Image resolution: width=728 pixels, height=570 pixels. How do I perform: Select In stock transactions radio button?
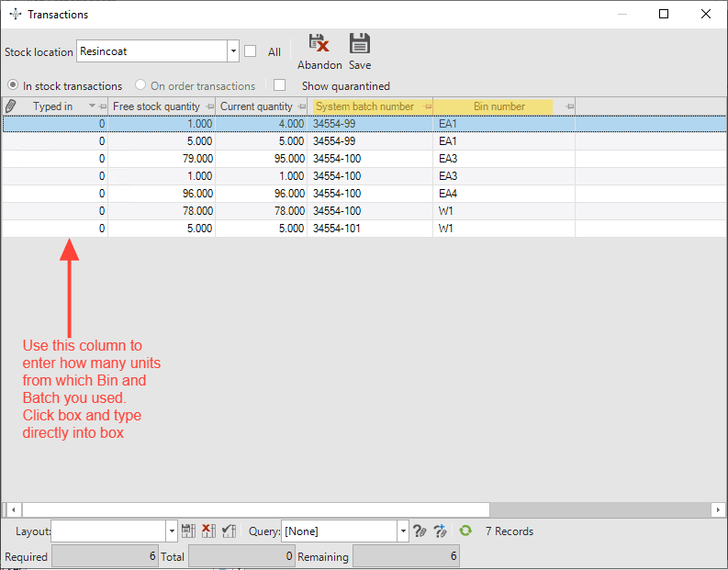pos(13,85)
